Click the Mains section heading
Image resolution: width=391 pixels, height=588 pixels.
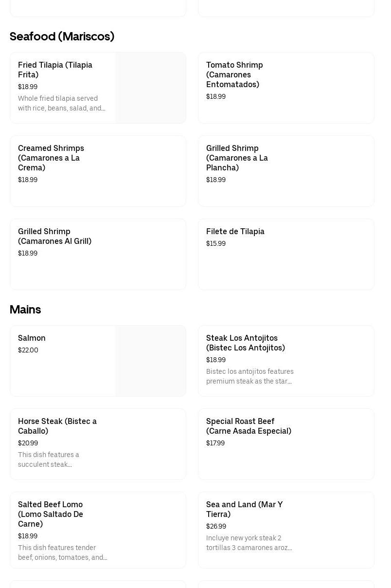pyautogui.click(x=25, y=310)
